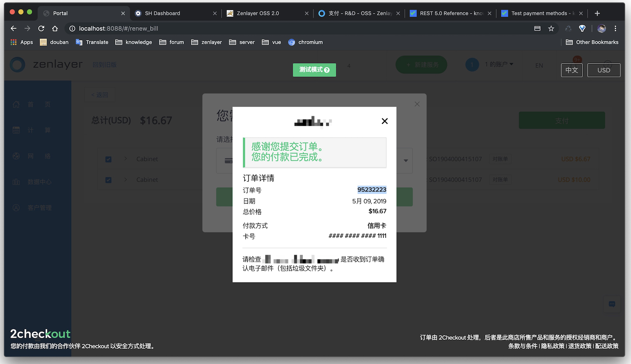Click the zenlayer logo
Screen dimensions: 631x364
pos(46,65)
